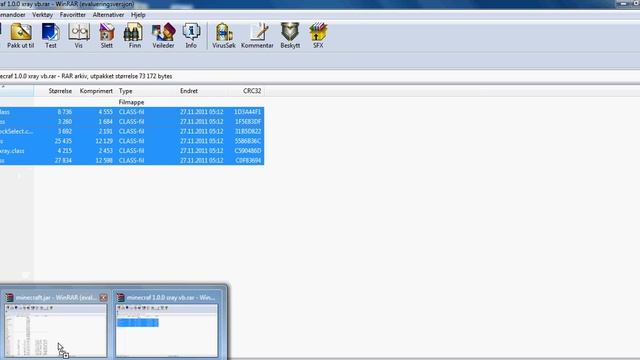The width and height of the screenshot is (640, 360).
Task: Click the Pakk ut til toolbar icon
Action: tap(20, 36)
